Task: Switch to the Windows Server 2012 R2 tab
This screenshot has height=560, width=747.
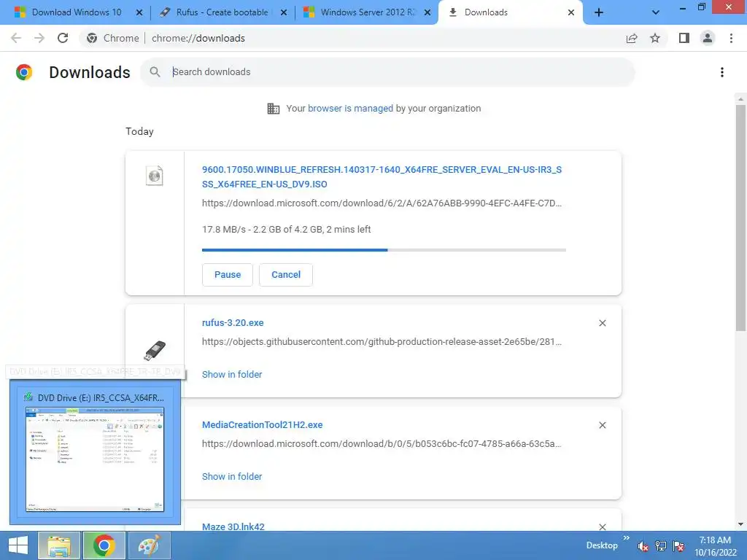Action: pyautogui.click(x=368, y=12)
